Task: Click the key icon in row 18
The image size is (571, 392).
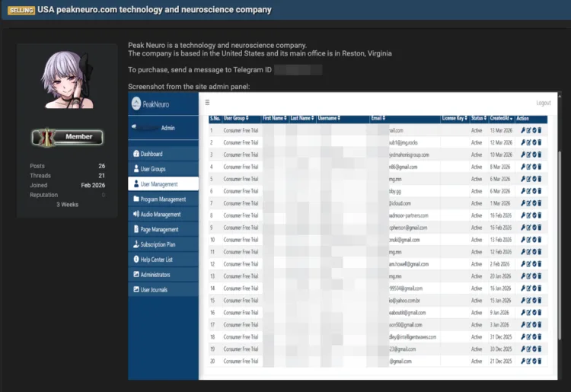Action: pos(523,336)
